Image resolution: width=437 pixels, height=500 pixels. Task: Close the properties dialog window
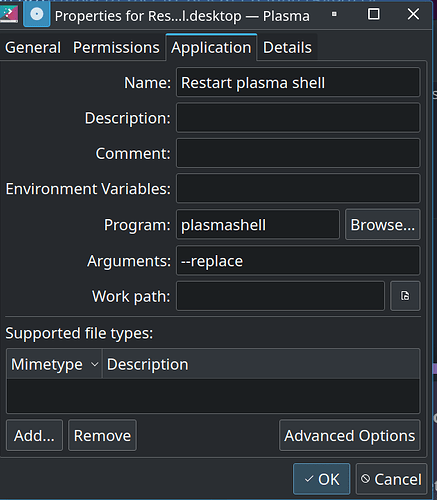point(413,14)
